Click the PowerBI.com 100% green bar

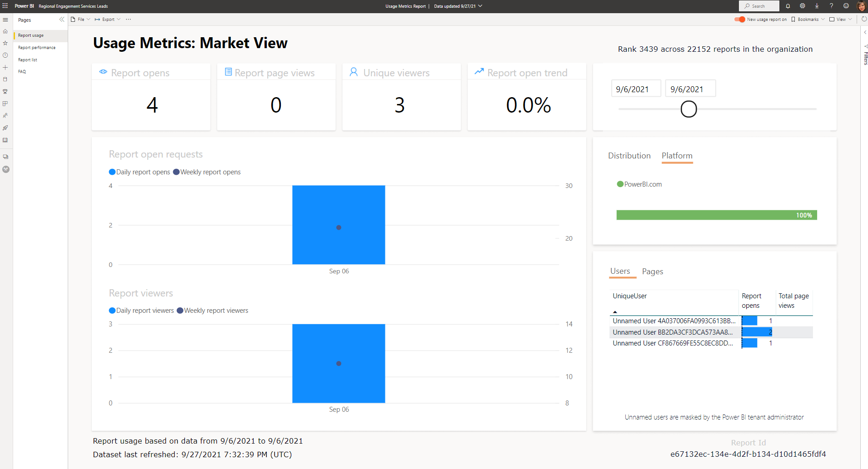coord(717,215)
